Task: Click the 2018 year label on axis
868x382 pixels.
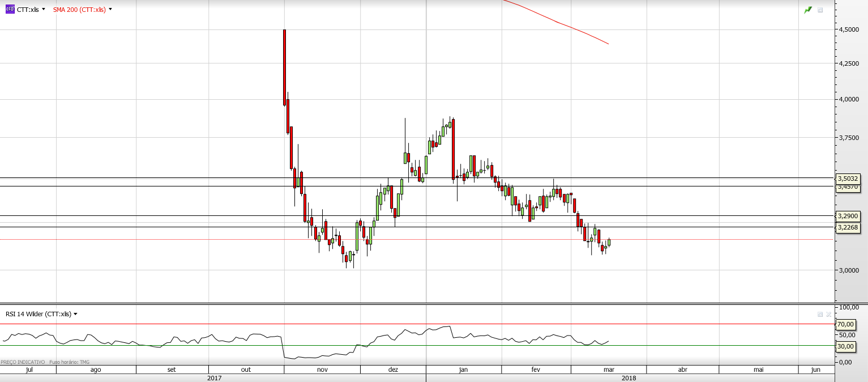Action: point(628,377)
